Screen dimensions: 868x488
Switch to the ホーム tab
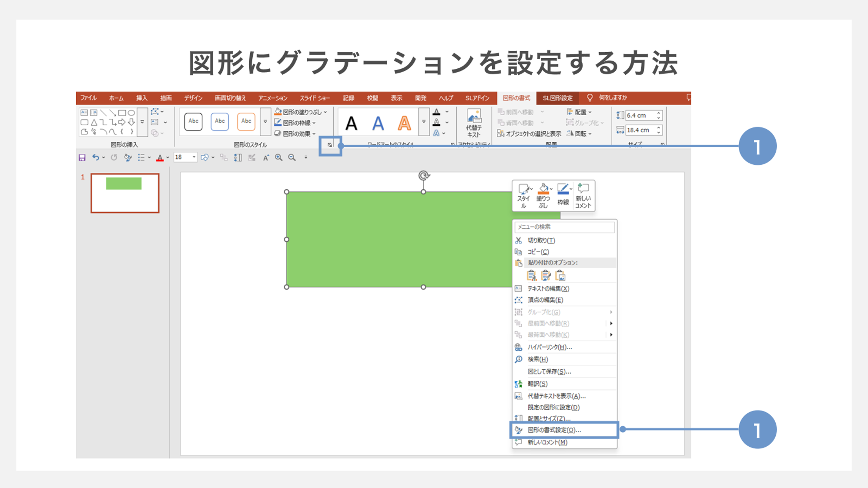(116, 98)
